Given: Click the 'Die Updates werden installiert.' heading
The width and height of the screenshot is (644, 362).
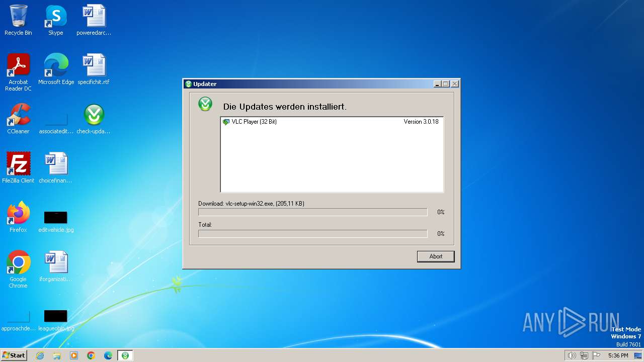Looking at the screenshot, I should tap(285, 107).
